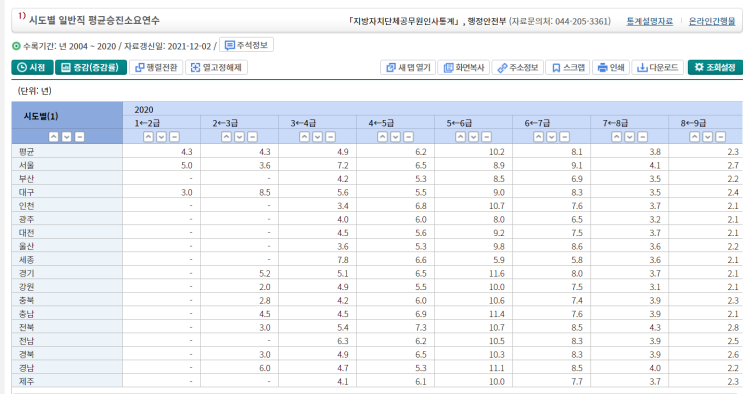
Task: Click the table title 시도별 일반직 평균승진소요연수
Action: pyautogui.click(x=94, y=20)
